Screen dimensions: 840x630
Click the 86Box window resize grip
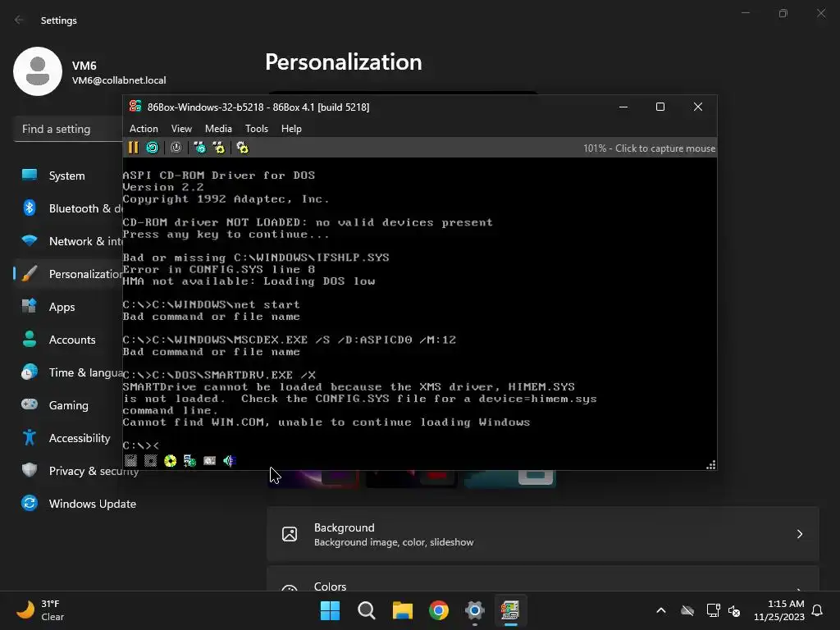pos(711,464)
